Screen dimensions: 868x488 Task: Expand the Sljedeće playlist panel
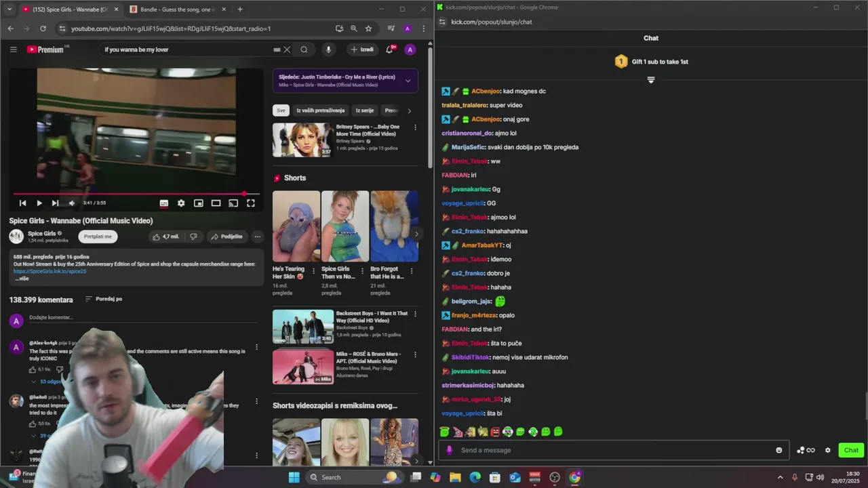[408, 81]
